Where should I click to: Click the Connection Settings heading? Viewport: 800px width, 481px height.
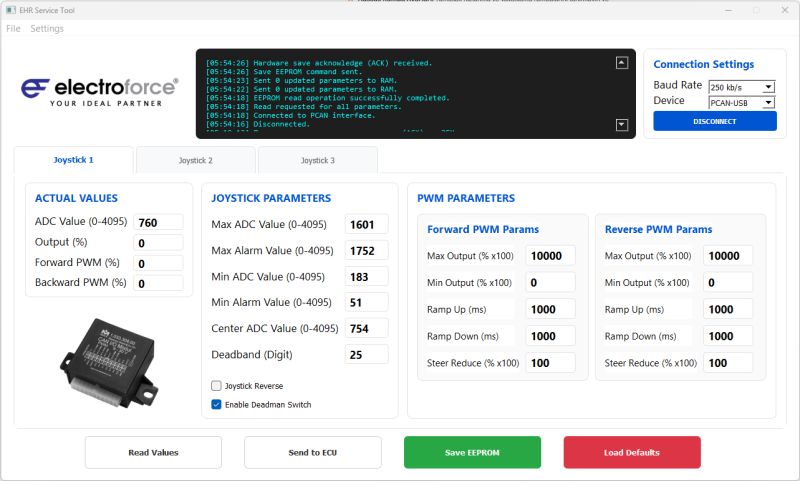point(704,64)
